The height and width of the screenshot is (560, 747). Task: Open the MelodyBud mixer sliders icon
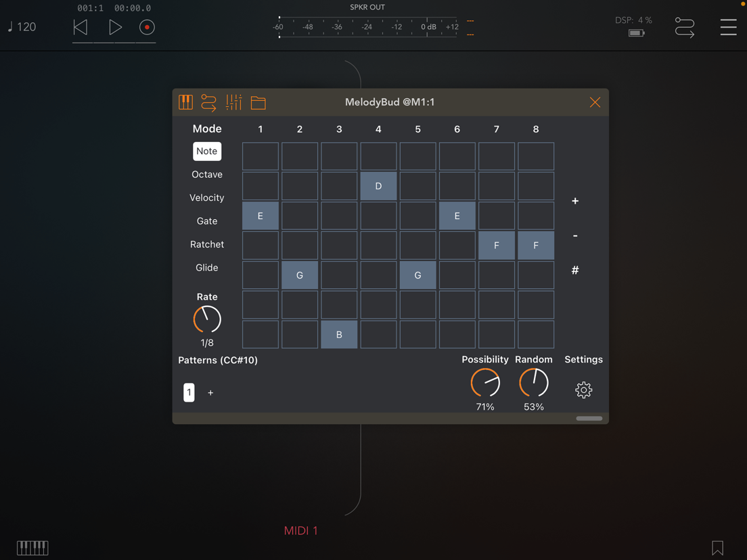(233, 102)
